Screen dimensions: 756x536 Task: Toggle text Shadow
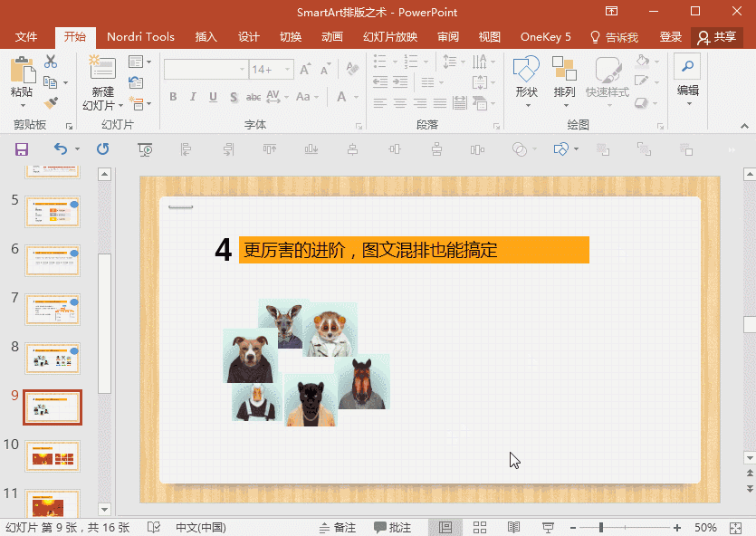[234, 97]
